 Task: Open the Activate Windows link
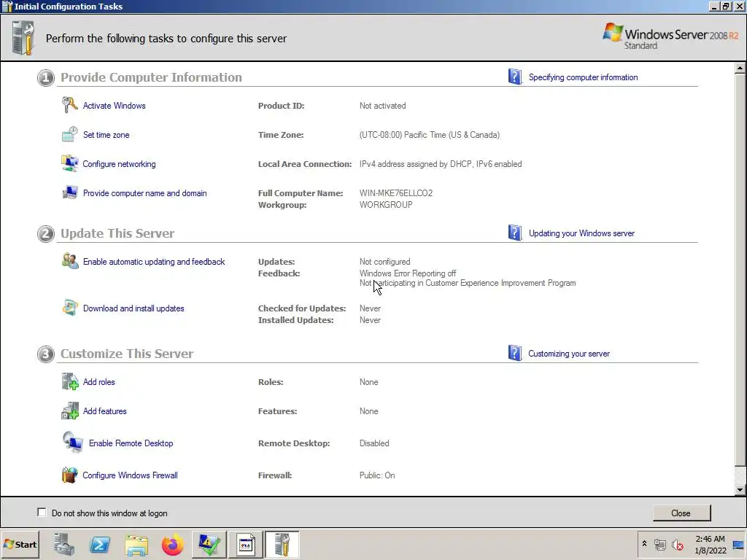coord(115,106)
